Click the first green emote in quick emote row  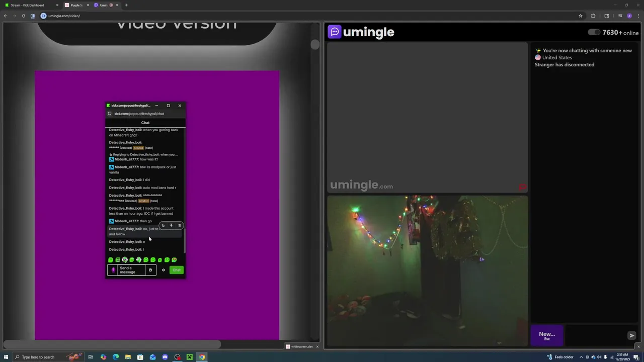[x=111, y=260]
